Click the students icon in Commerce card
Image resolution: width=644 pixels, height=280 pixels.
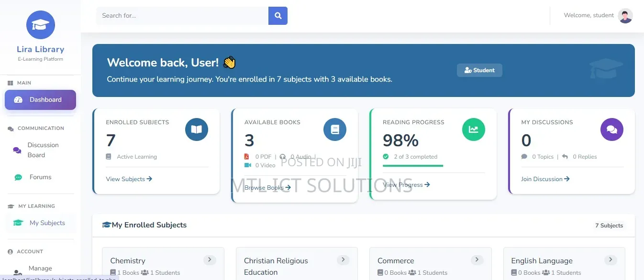412,273
